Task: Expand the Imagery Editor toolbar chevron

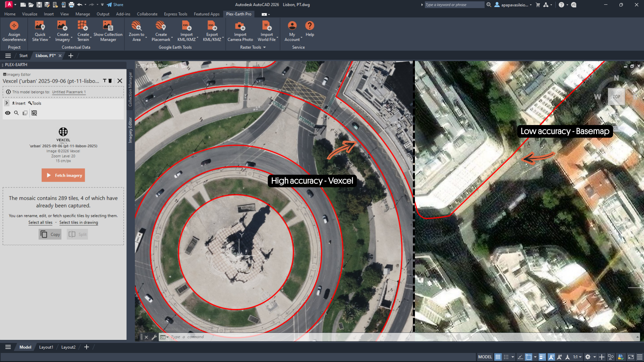Action: coord(6,103)
